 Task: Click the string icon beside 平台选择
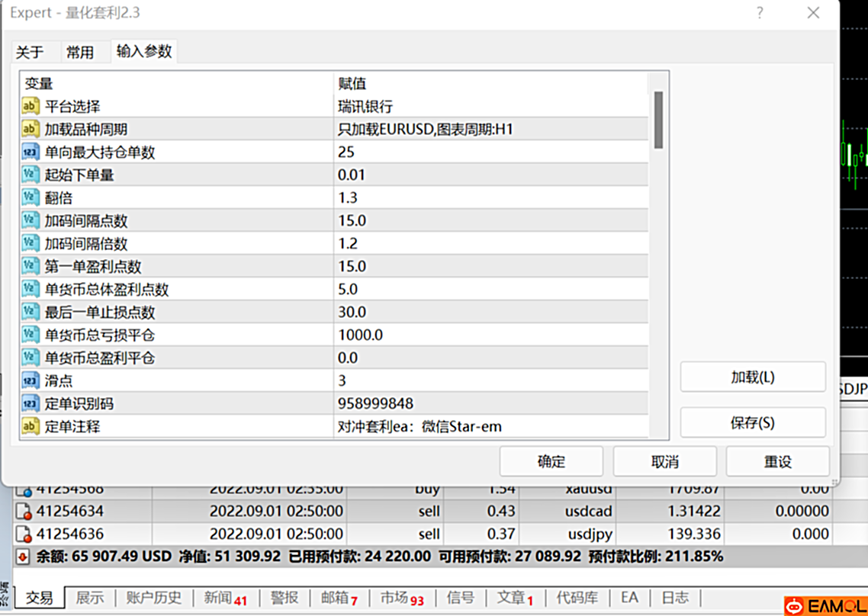[x=31, y=106]
